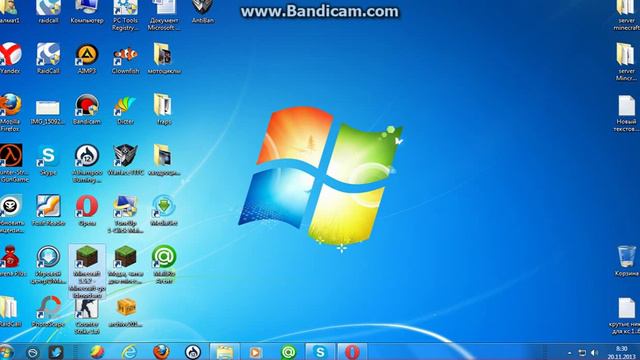This screenshot has width=640, height=360.
Task: Switch to Opera taskbar button
Action: pyautogui.click(x=352, y=352)
